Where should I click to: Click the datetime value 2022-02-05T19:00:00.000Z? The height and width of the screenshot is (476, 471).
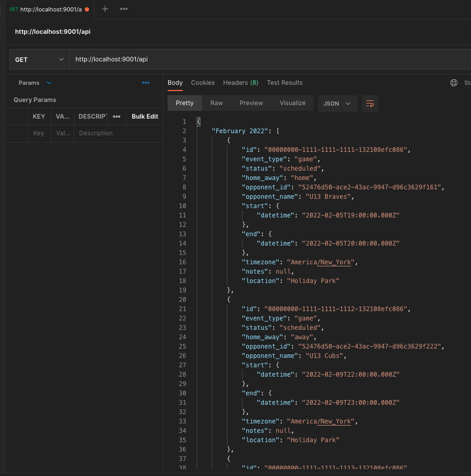pos(351,215)
